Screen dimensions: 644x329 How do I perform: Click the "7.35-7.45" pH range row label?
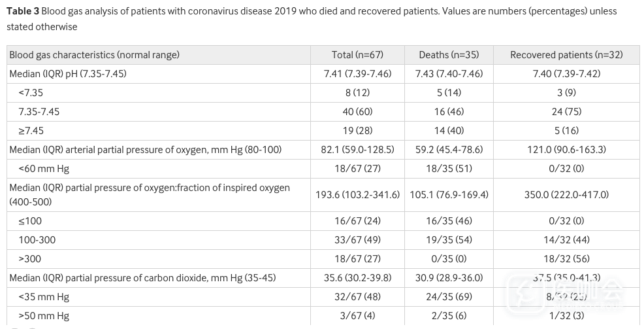(x=39, y=112)
